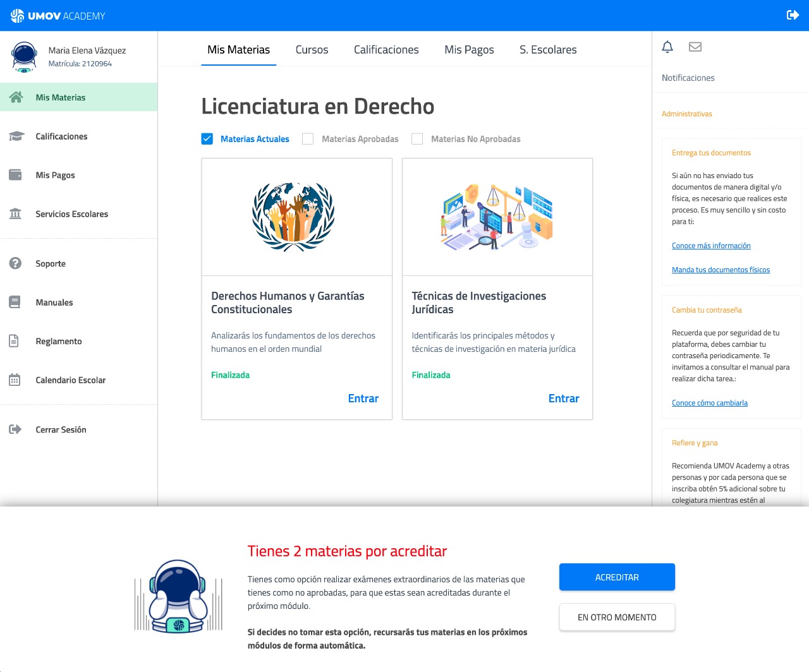Image resolution: width=809 pixels, height=672 pixels.
Task: Sign out using the top-right logout icon
Action: pos(792,14)
